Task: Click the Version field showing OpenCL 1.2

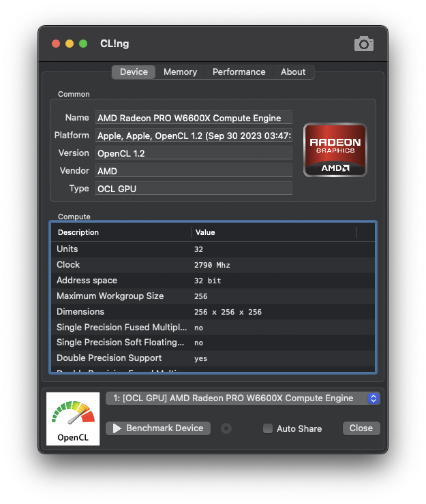Action: (x=194, y=153)
